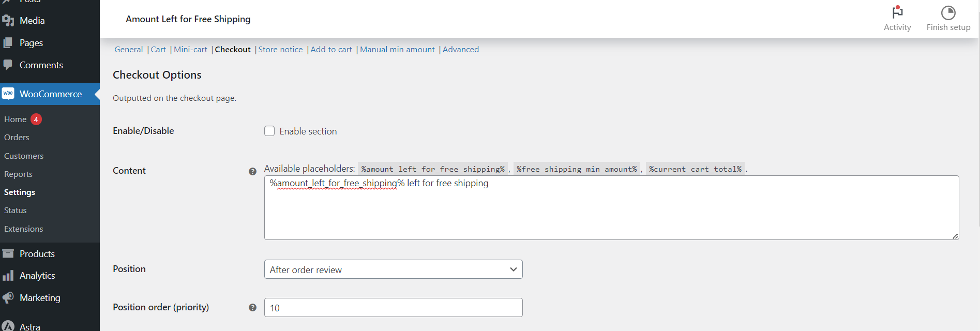Viewport: 980px width, 331px height.
Task: Click the Enable section label
Action: [308, 131]
